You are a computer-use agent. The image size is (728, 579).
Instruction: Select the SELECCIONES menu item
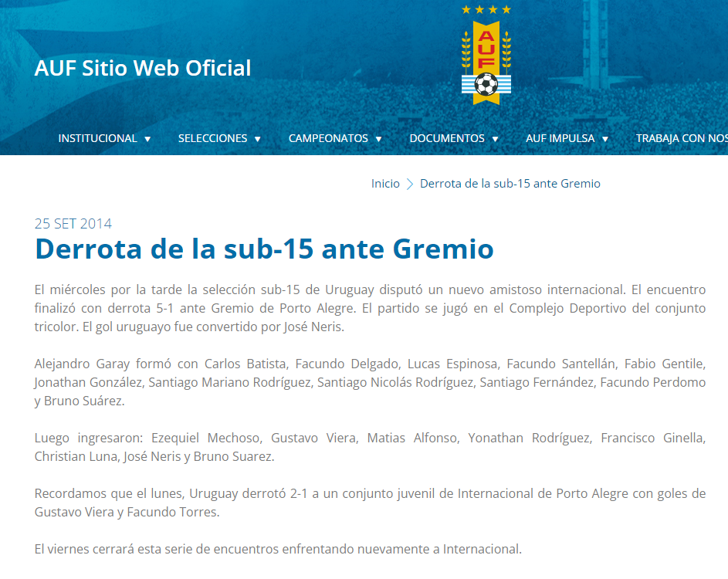[212, 138]
